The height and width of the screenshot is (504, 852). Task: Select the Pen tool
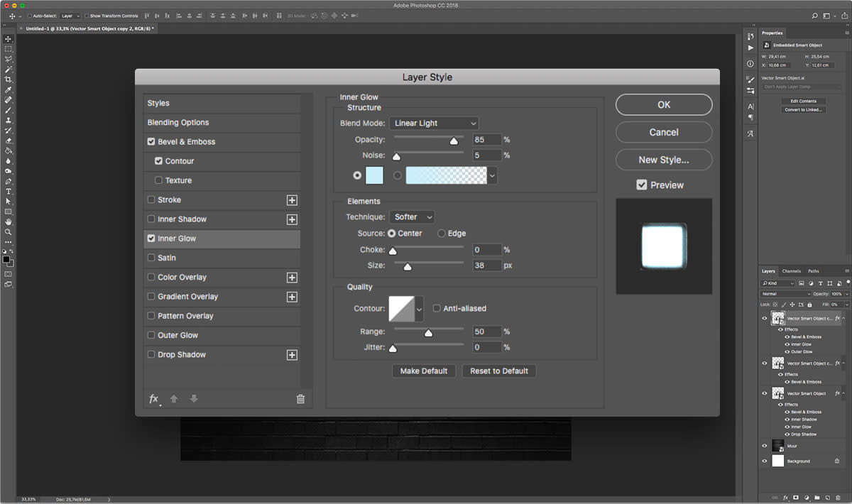(x=9, y=182)
